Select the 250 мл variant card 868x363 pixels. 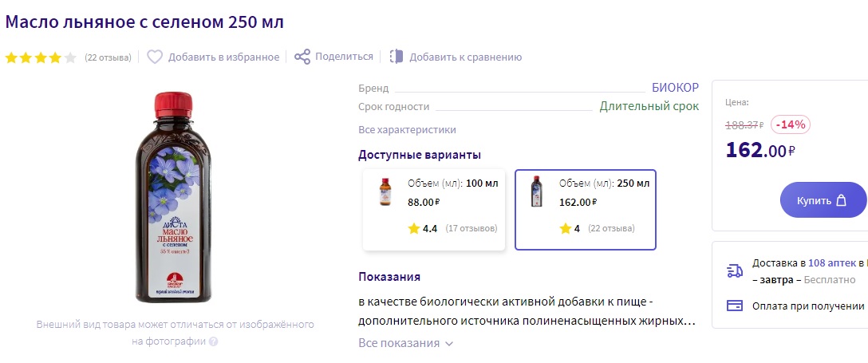click(x=586, y=210)
